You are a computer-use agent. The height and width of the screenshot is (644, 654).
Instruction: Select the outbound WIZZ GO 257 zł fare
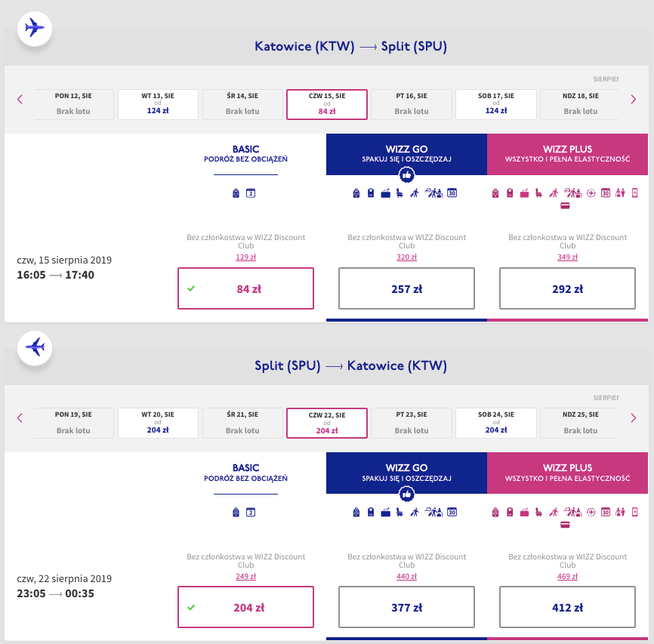tap(406, 288)
